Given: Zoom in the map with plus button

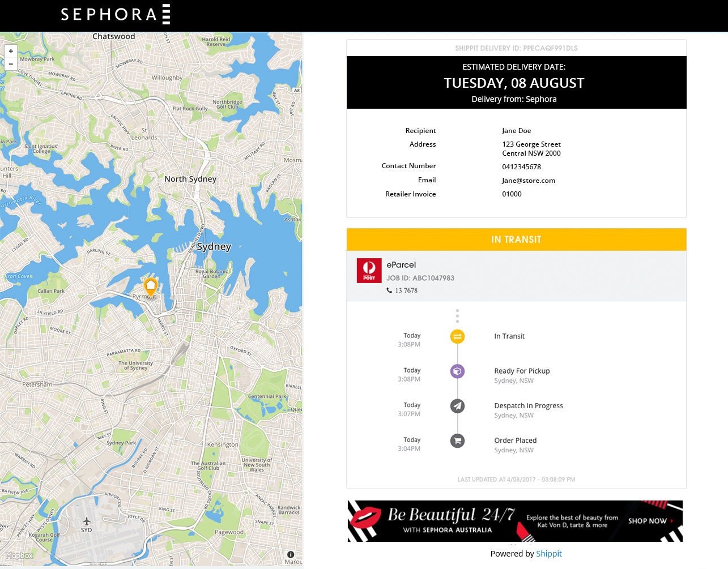Looking at the screenshot, I should (x=11, y=51).
